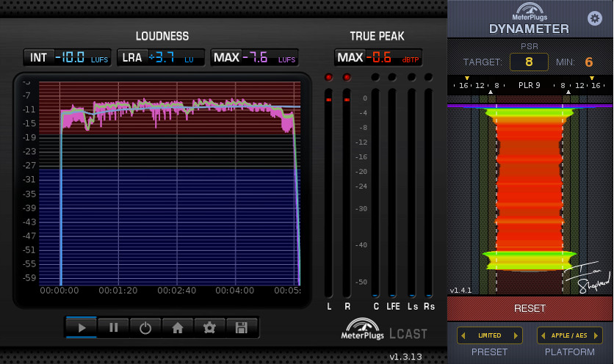
Task: Click the right yellow target marker on PSR scale
Action: coord(592,79)
